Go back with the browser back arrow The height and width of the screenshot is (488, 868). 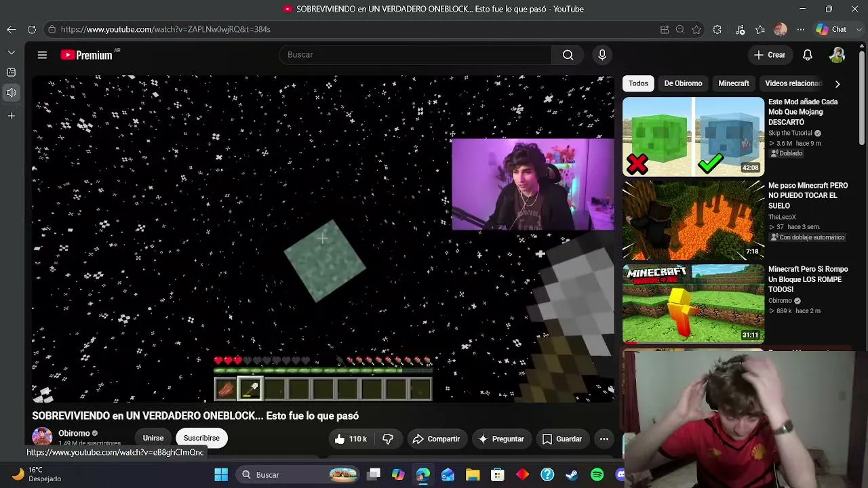pos(12,29)
